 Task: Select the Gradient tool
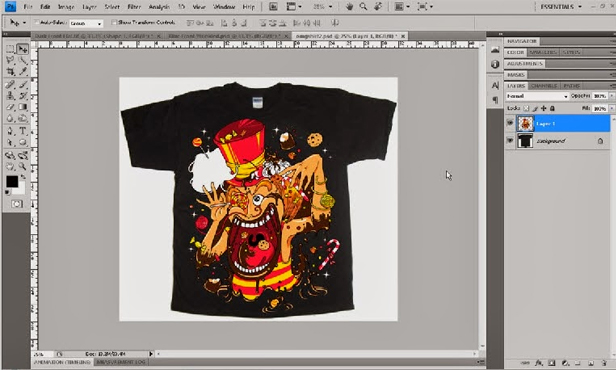coord(22,107)
